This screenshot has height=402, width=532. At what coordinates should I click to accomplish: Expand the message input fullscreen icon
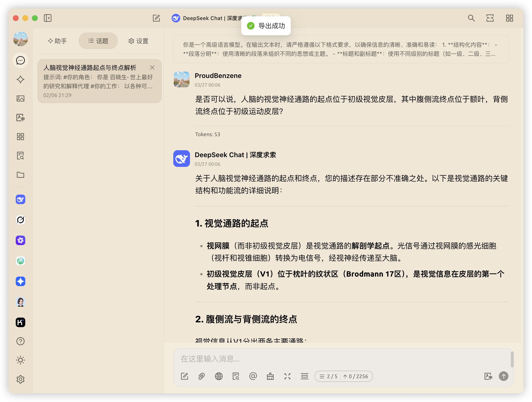point(287,376)
